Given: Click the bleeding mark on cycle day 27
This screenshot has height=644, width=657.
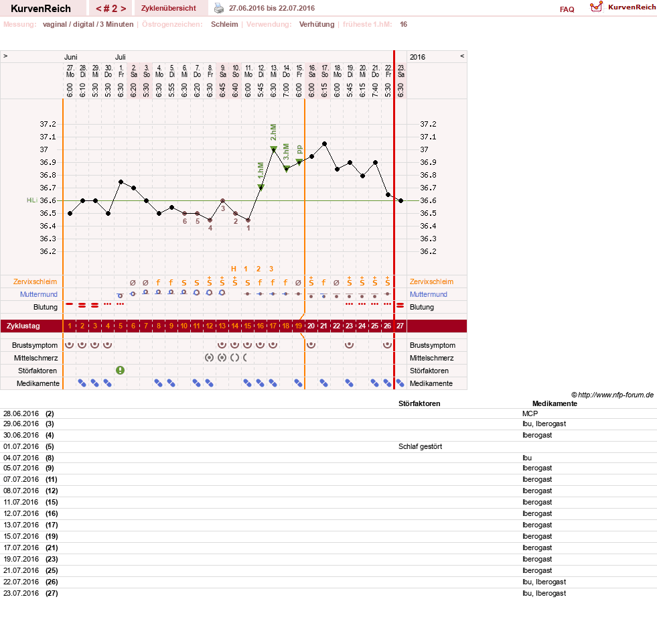Looking at the screenshot, I should pos(400,305).
